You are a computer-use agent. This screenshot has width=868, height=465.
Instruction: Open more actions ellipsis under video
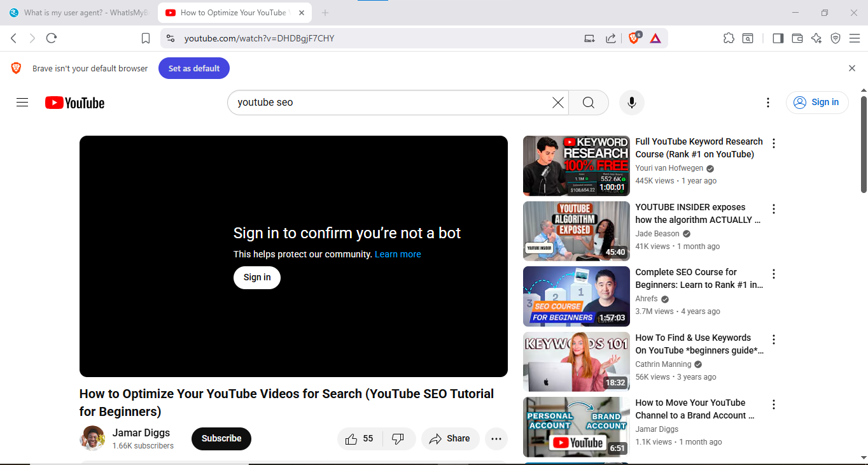[496, 439]
